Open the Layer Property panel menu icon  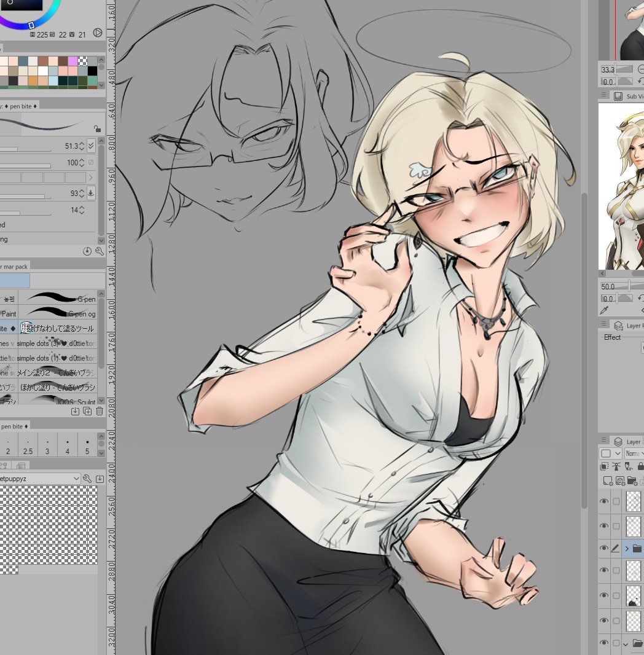tap(604, 324)
